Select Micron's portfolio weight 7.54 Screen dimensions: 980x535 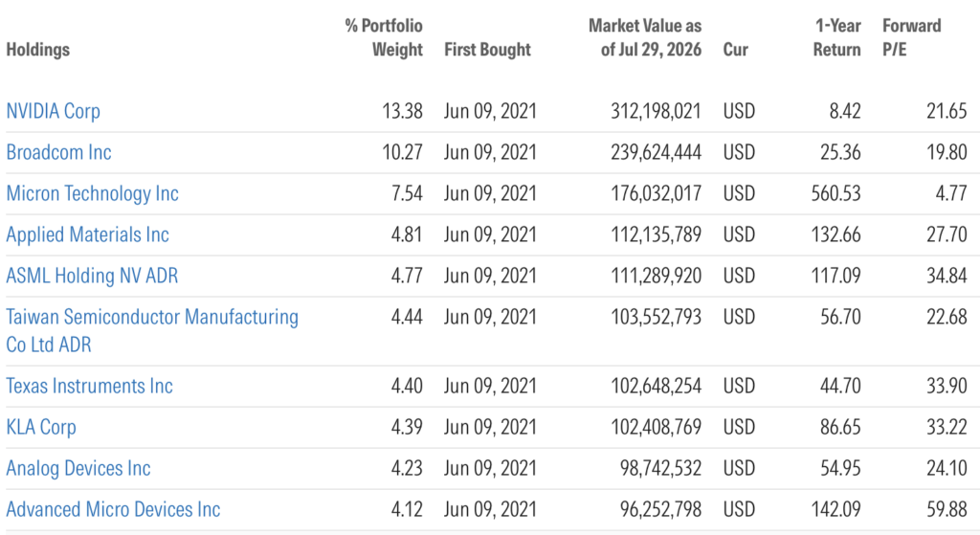pyautogui.click(x=407, y=193)
